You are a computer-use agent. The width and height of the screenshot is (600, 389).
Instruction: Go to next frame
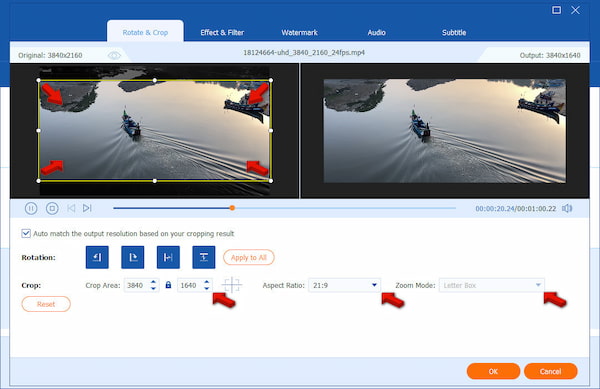[87, 208]
